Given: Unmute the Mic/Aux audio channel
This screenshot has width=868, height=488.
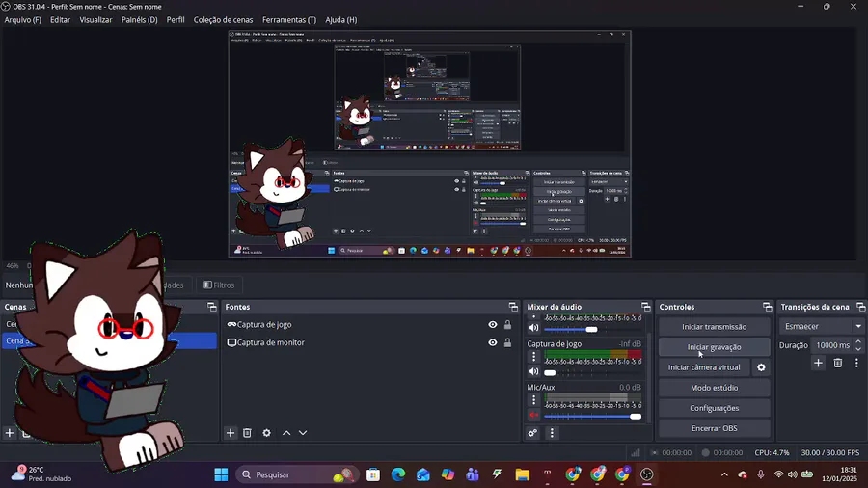Looking at the screenshot, I should coord(533,415).
